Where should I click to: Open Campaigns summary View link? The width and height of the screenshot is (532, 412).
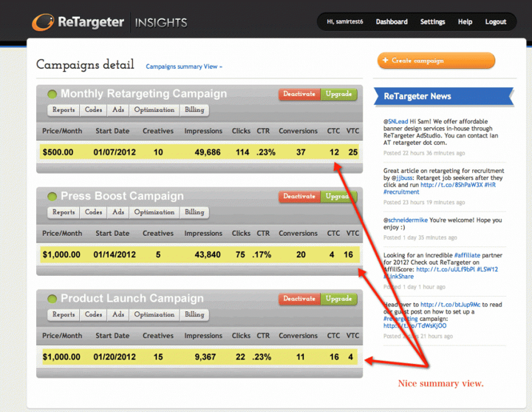click(183, 67)
